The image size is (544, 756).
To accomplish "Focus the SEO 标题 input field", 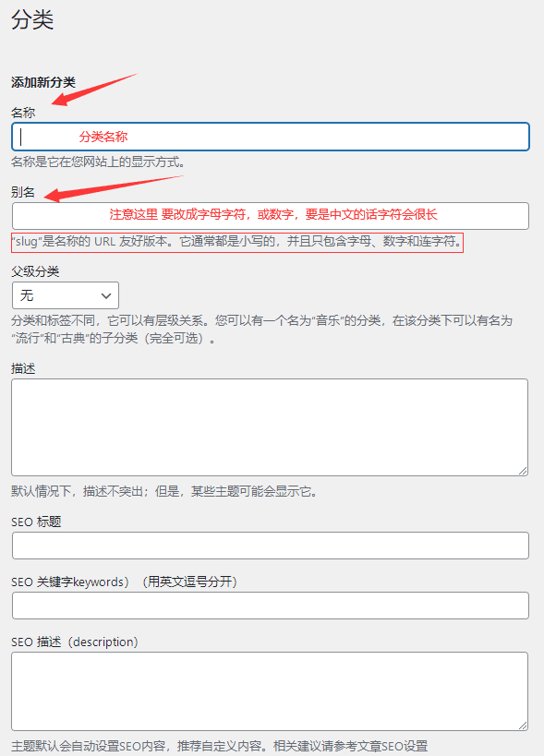I will point(271,546).
